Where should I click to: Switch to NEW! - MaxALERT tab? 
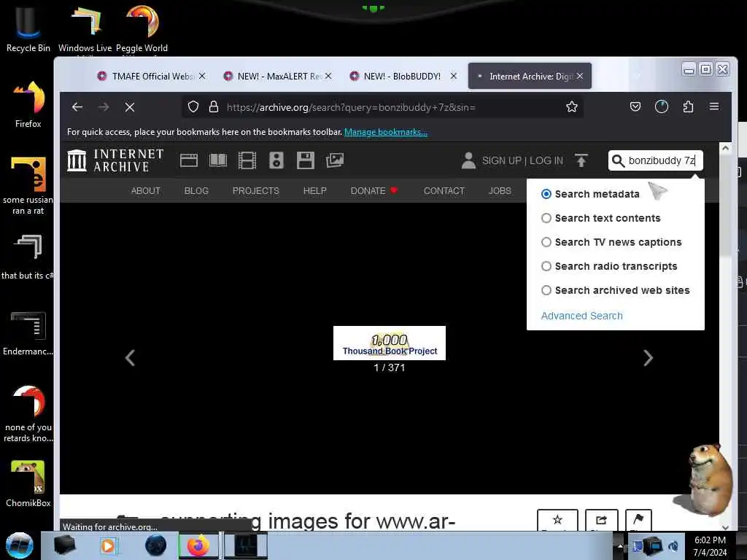coord(277,76)
